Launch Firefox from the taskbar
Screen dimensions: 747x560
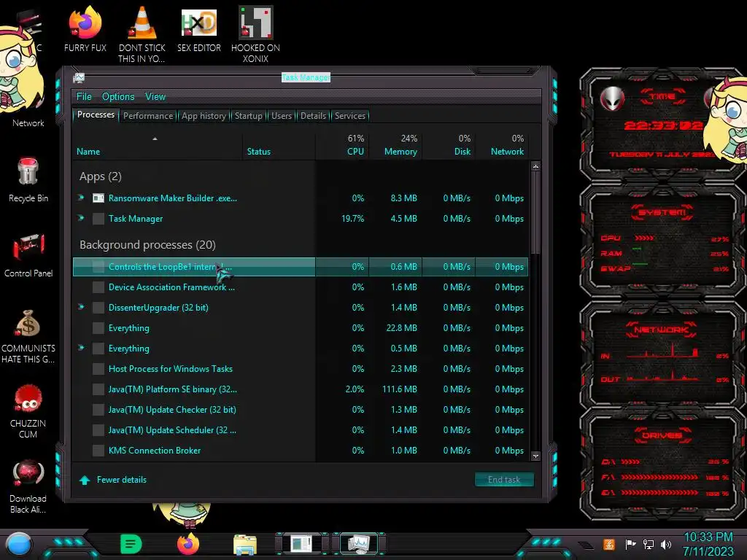(x=187, y=544)
